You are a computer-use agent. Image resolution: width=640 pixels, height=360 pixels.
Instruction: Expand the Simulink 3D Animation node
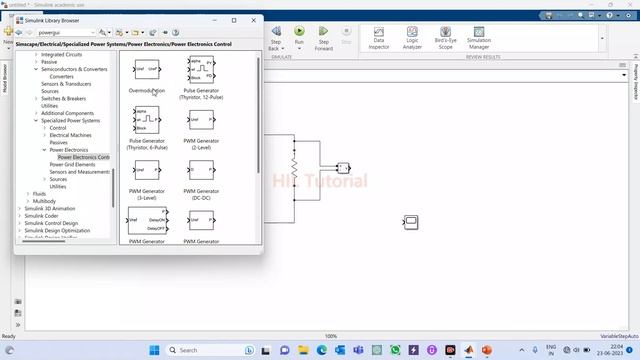(20, 209)
